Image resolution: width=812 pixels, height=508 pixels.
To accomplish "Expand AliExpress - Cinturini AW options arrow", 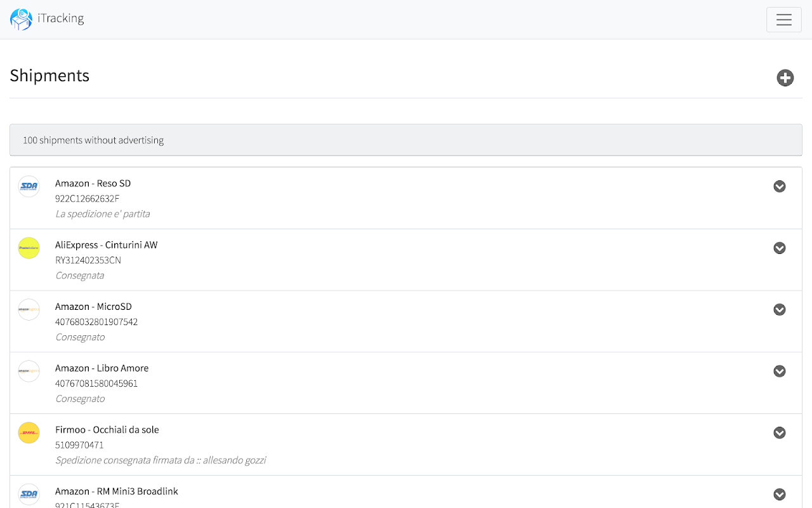I will 780,248.
